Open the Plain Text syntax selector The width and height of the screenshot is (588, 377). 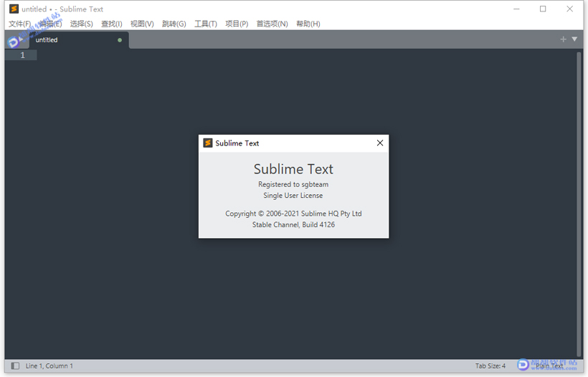549,366
